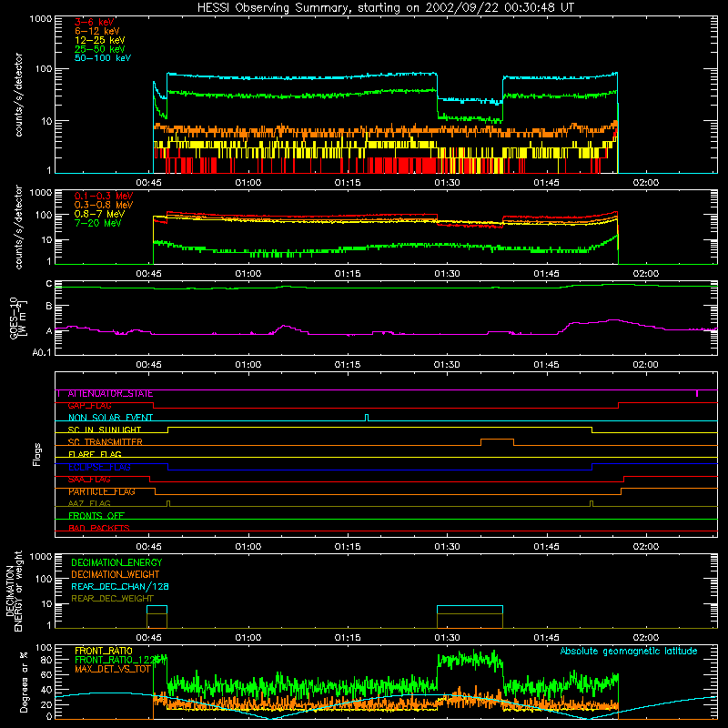The image size is (728, 728).
Task: Click the counts/s/detector label of top panel
Action: (x=18, y=95)
